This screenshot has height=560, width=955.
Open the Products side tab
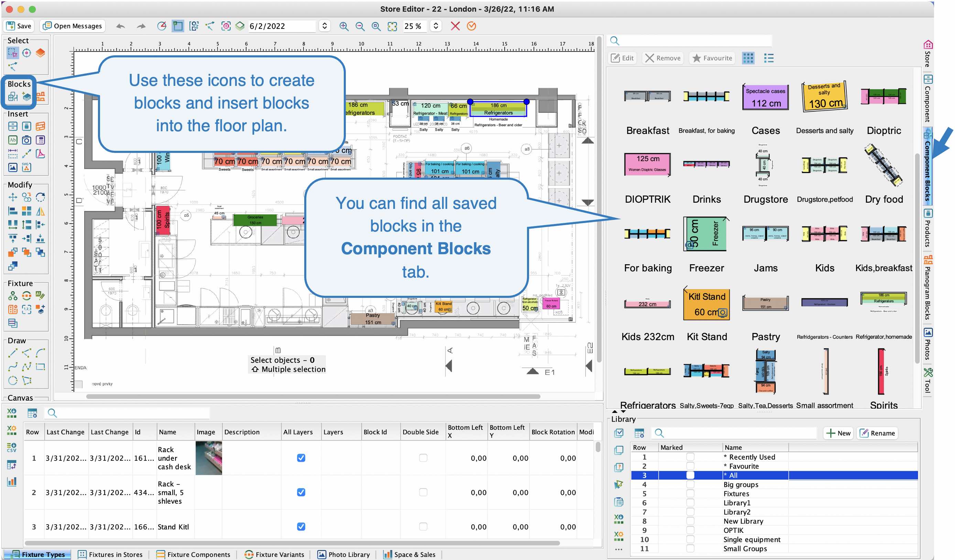(x=928, y=228)
